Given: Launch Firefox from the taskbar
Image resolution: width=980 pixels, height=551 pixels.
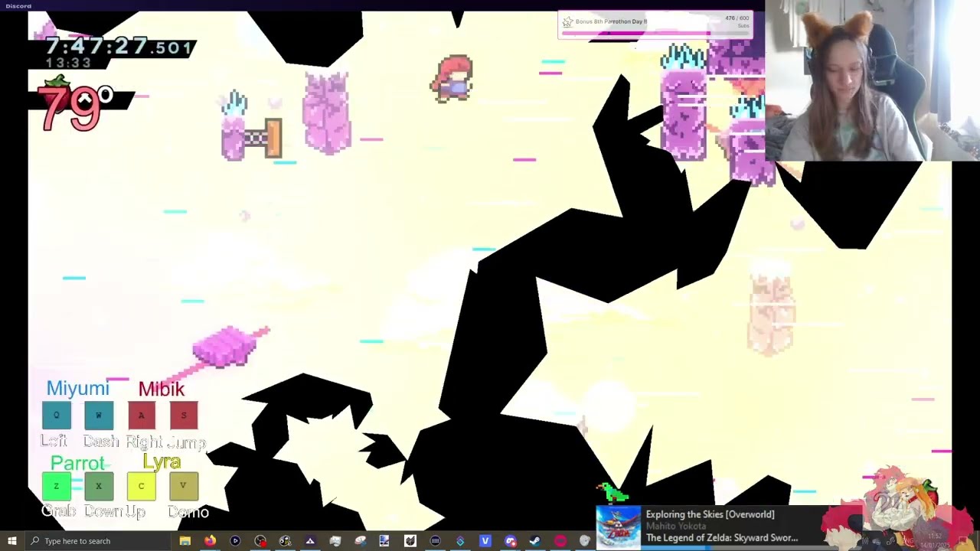Looking at the screenshot, I should click(210, 541).
